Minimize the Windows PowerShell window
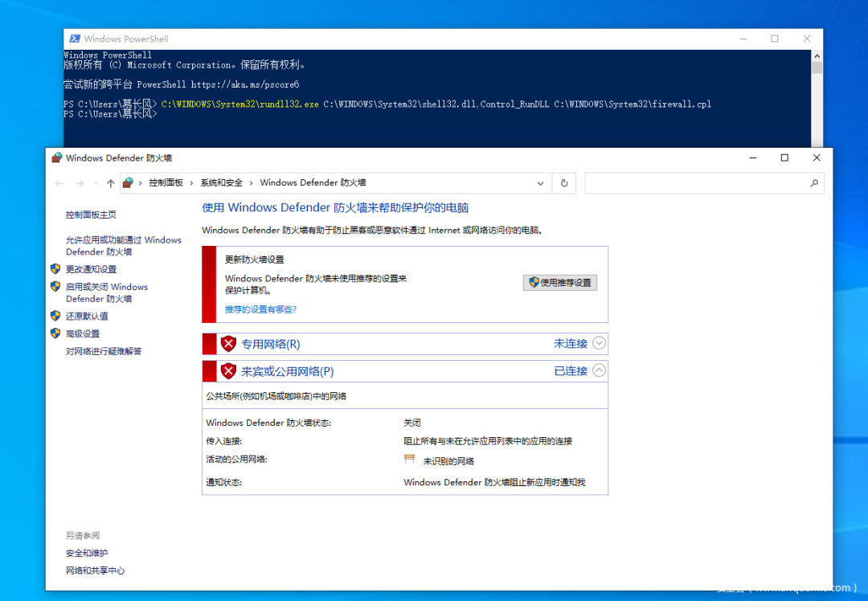This screenshot has width=868, height=601. [x=743, y=39]
